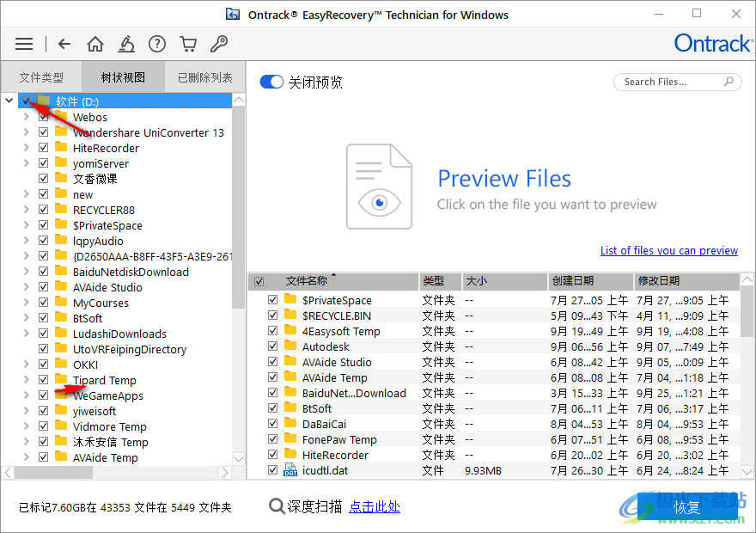Viewport: 756px width, 533px height.
Task: Sort by the 修改日期 column header
Action: tap(686, 281)
